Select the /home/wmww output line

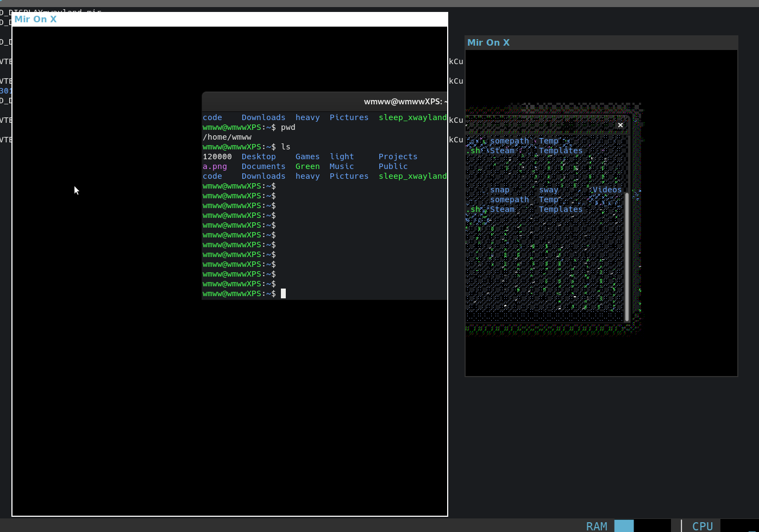point(227,137)
